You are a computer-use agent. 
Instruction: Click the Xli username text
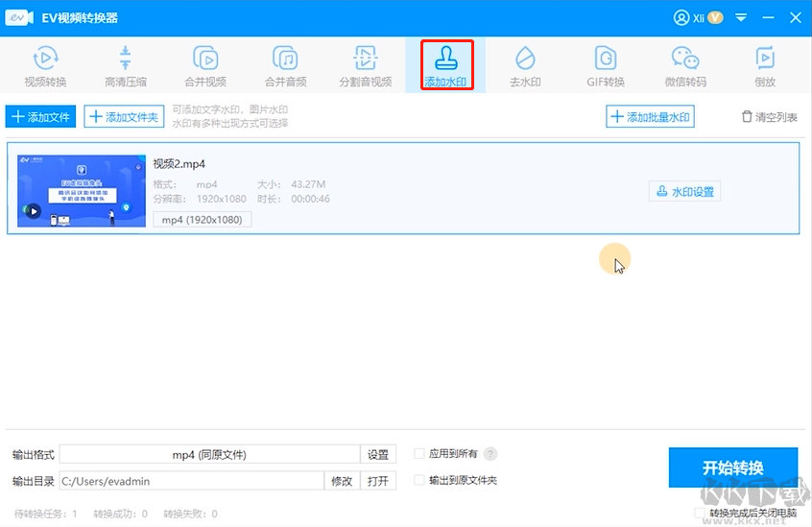(x=699, y=18)
